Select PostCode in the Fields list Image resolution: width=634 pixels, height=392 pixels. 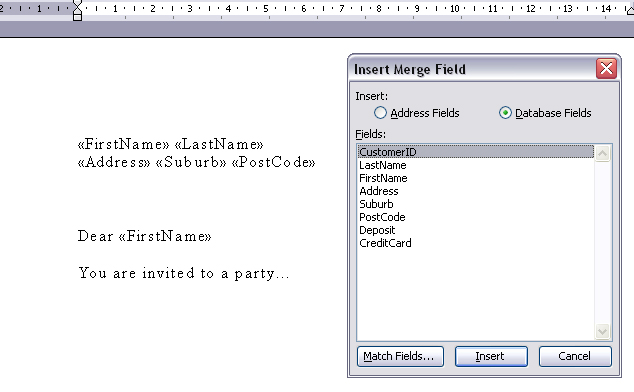(x=476, y=217)
